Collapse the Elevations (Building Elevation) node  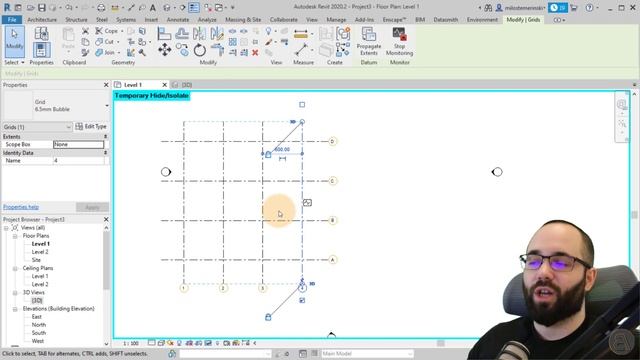(x=15, y=309)
